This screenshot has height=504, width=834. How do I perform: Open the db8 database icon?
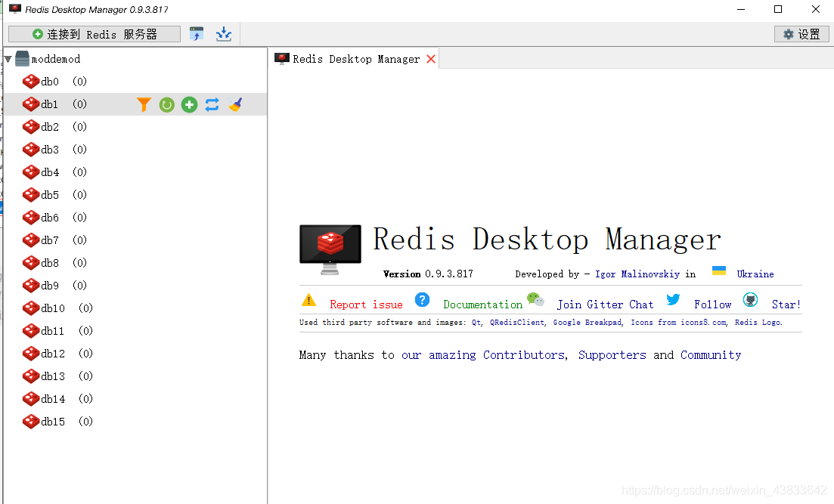point(31,263)
